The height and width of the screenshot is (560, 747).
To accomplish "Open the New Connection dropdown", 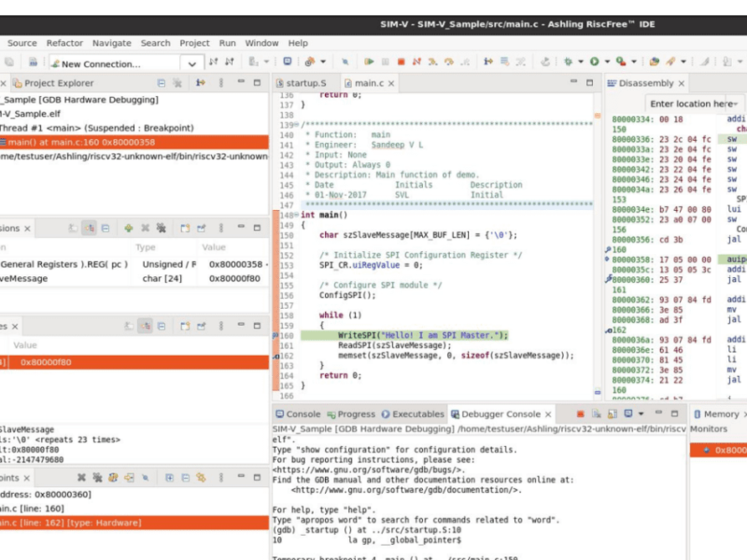I will (191, 63).
